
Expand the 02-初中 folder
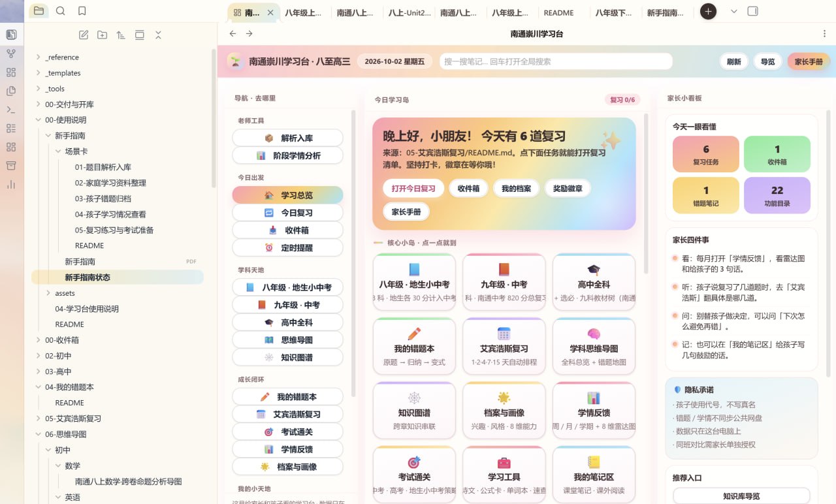tap(58, 356)
